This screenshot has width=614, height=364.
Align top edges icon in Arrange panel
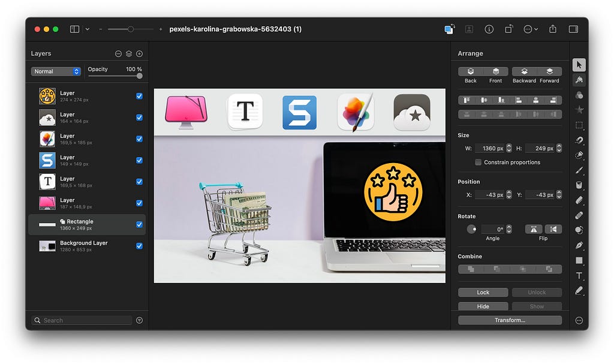pos(466,100)
